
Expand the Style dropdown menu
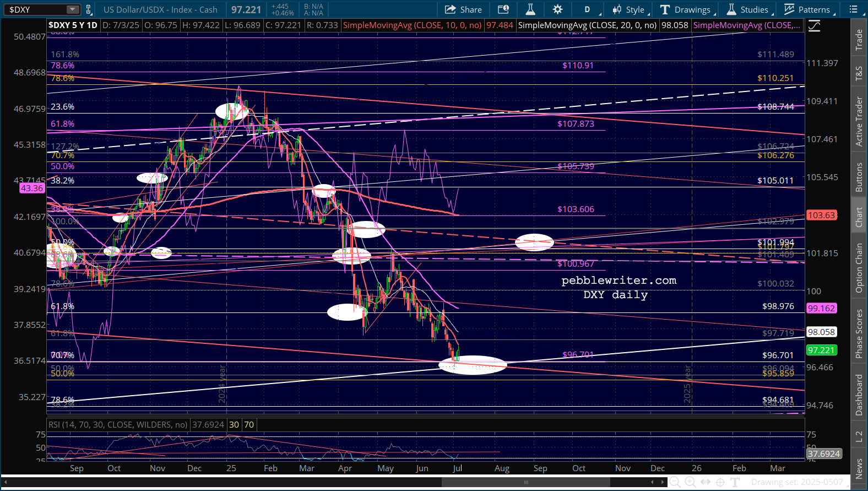(x=631, y=9)
